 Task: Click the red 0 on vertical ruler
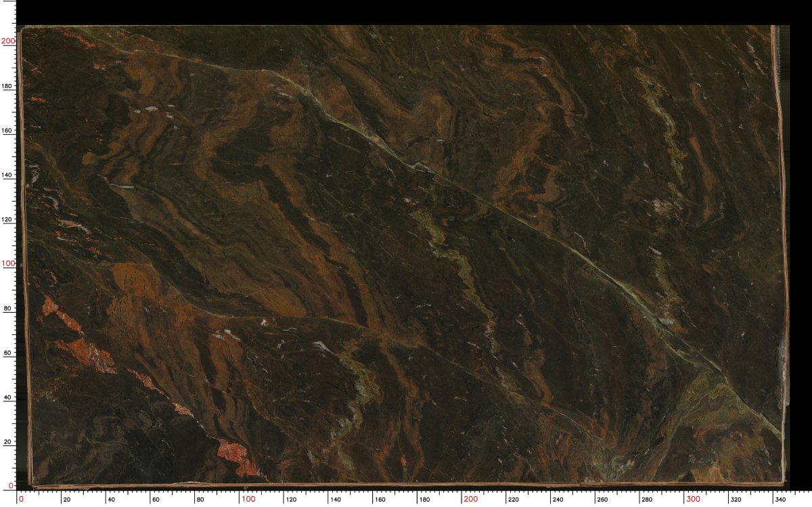[x=11, y=485]
